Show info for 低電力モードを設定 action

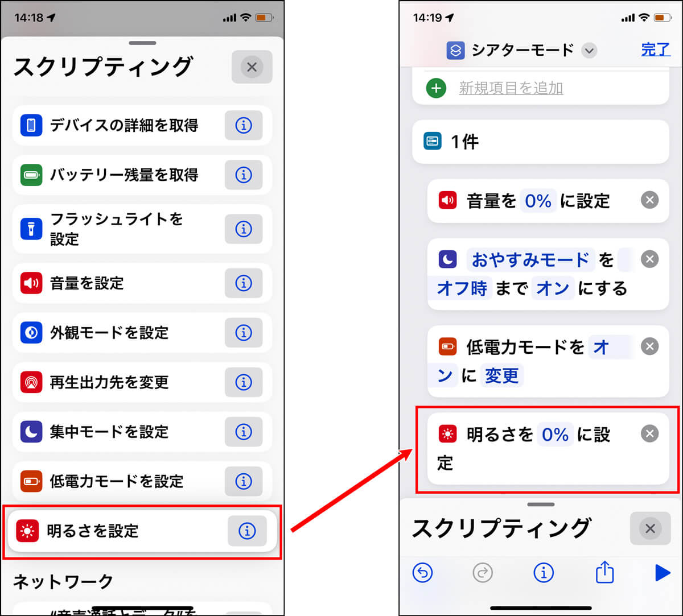coord(244,481)
